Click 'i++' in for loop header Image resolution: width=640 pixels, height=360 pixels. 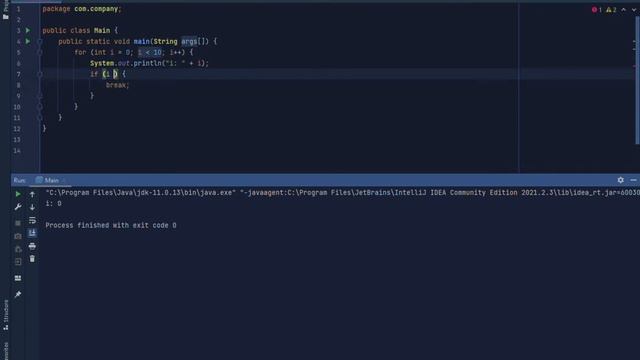coord(176,52)
